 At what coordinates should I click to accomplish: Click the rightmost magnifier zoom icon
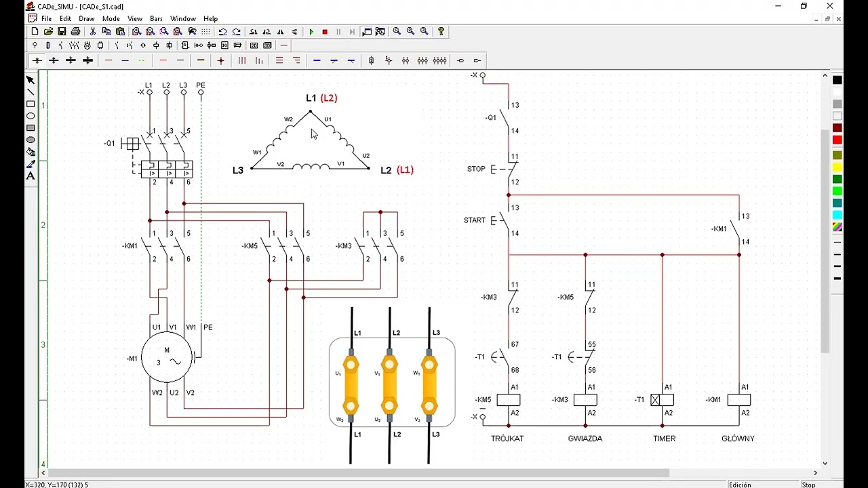click(x=425, y=32)
